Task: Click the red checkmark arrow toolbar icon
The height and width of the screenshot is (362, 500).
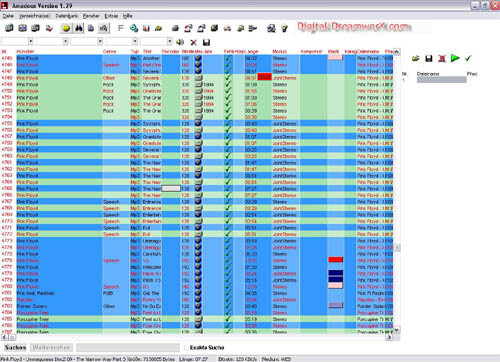Action: [x=49, y=29]
